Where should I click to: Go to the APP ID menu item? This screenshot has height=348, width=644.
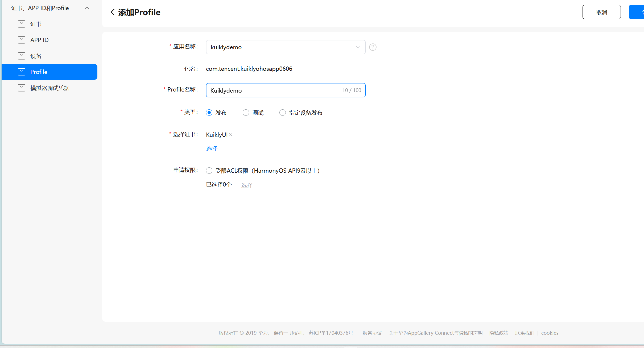pos(39,40)
